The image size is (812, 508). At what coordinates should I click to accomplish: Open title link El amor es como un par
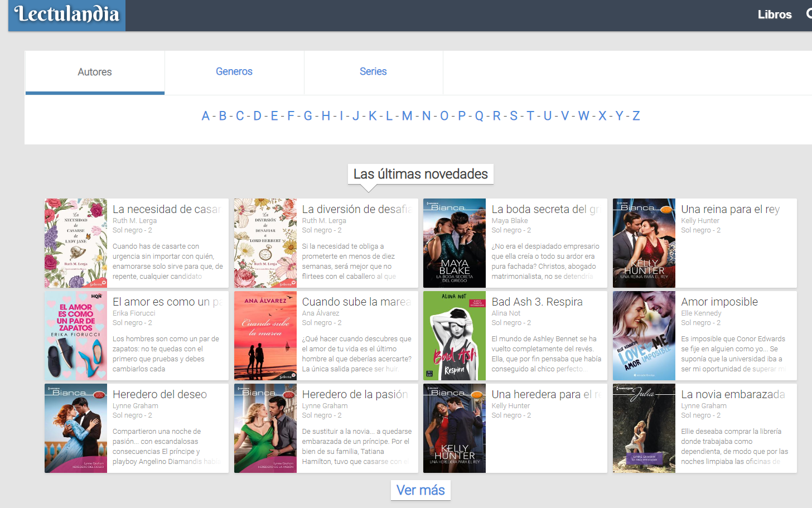(x=168, y=302)
